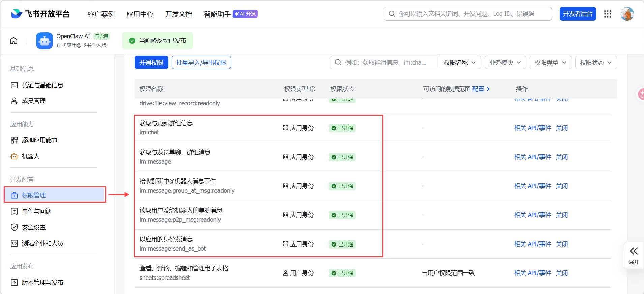Click 批量导入/导出权限 button
Screen dimensions: 644x294
201,63
